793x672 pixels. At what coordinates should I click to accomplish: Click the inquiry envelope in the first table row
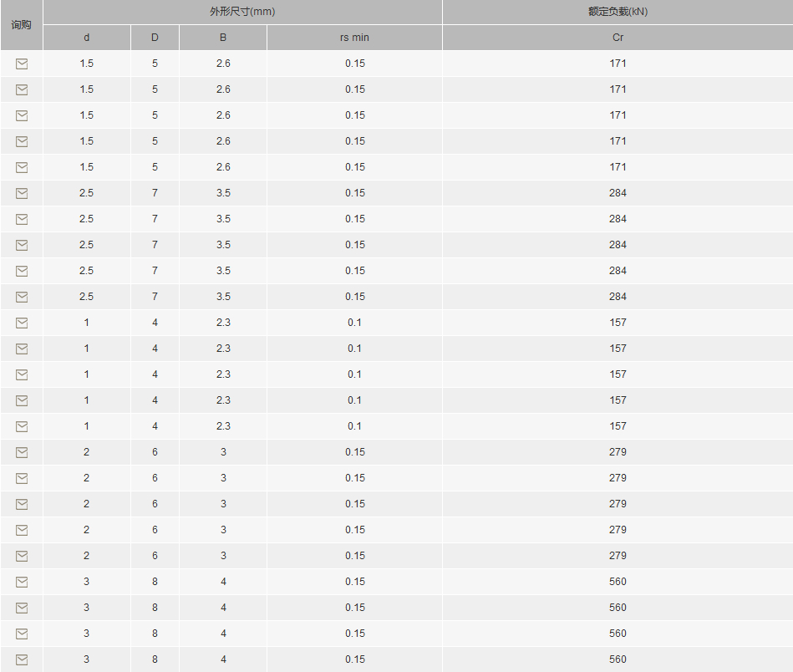[x=22, y=64]
